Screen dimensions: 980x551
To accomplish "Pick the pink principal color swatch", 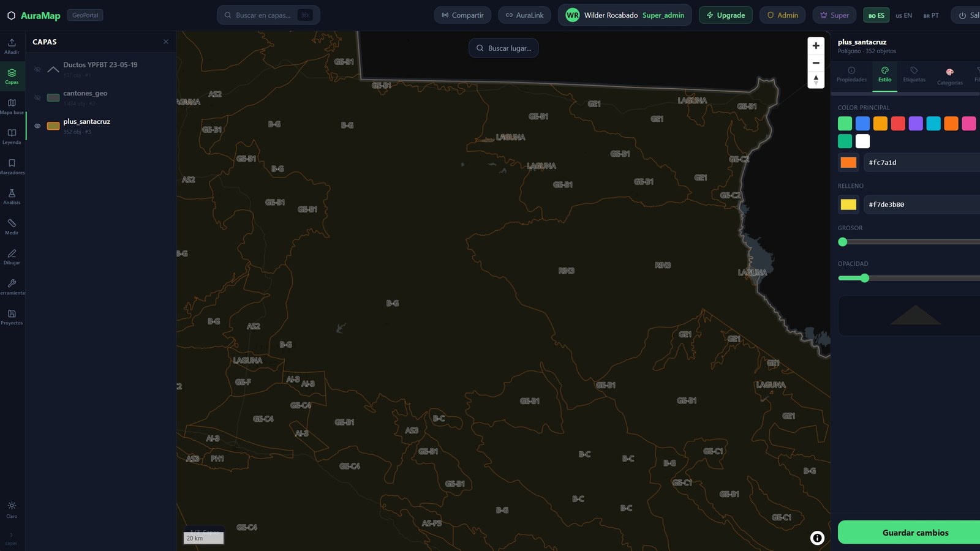I will click(969, 124).
